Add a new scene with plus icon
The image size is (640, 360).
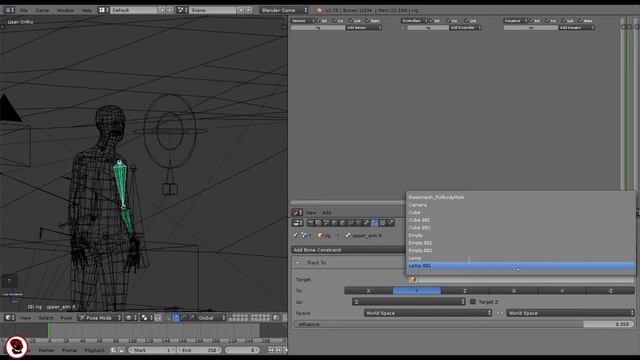241,10
